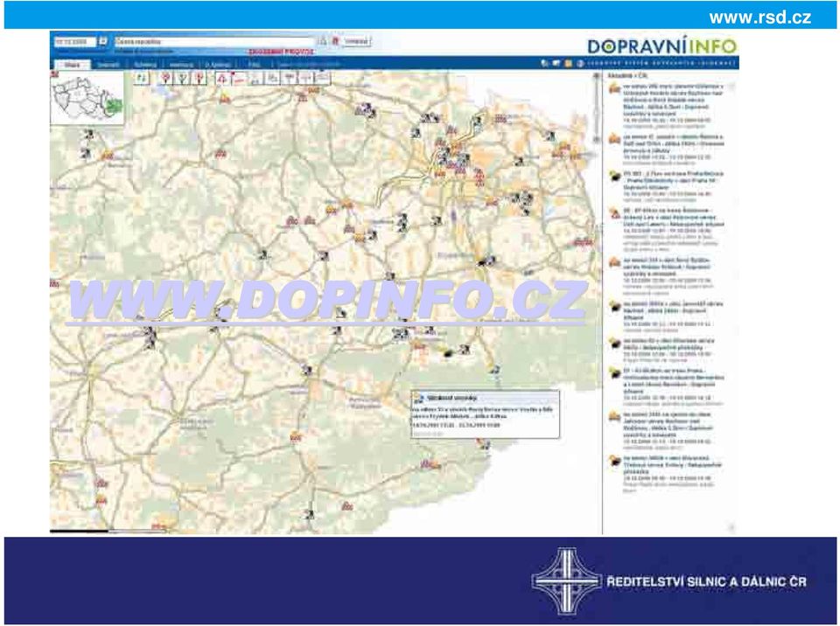The width and height of the screenshot is (840, 626).
Task: Click the globe icon in the blue header strip
Action: [579, 64]
